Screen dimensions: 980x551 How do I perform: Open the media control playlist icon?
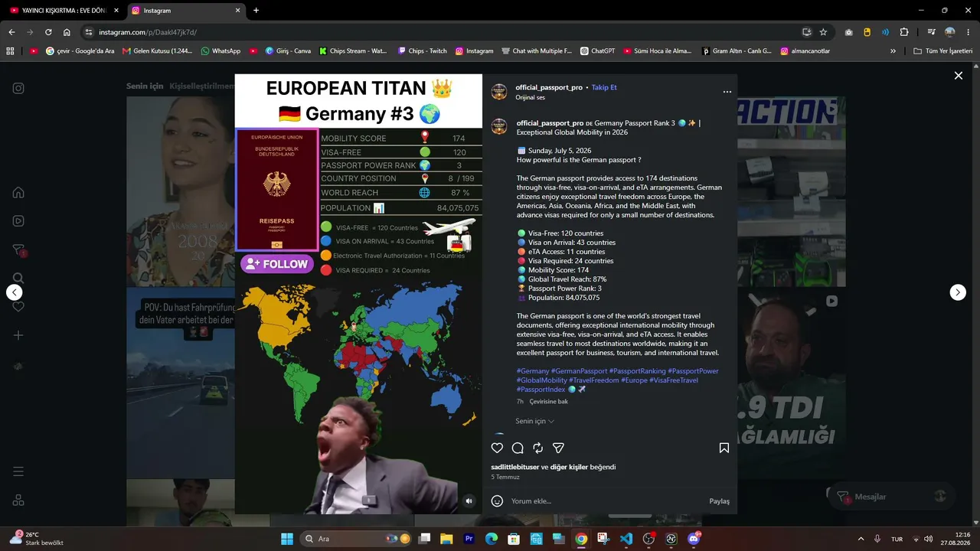[931, 32]
